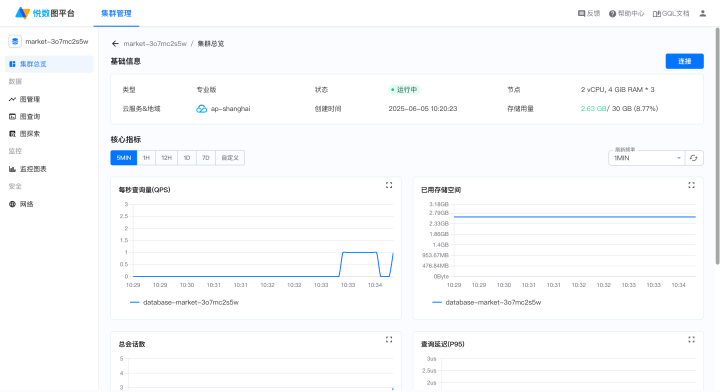The height and width of the screenshot is (392, 720).
Task: Click the page vertical scrollbar
Action: pyautogui.click(x=717, y=146)
